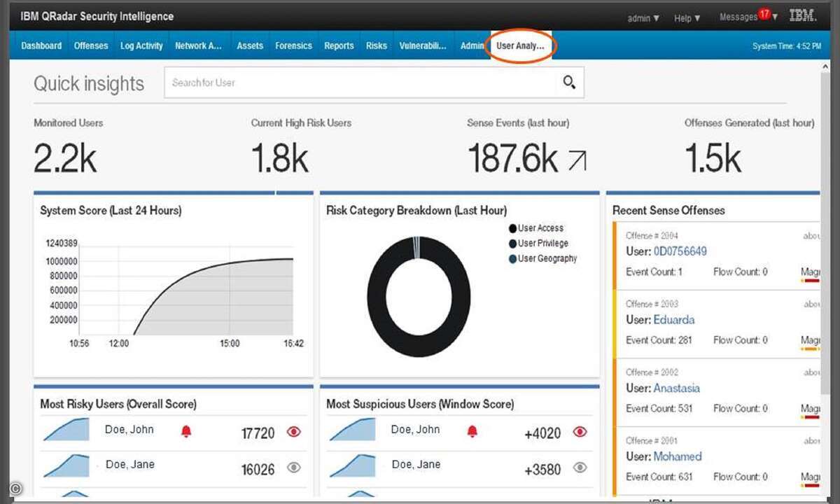Go to the Forensics tab
Viewport: 840px width, 504px height.
click(x=293, y=45)
